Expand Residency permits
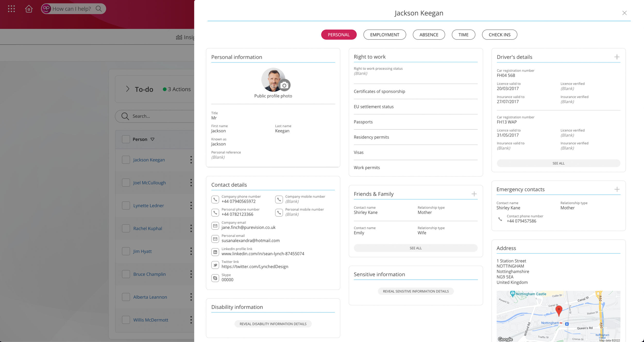This screenshot has height=342, width=644. point(416,137)
